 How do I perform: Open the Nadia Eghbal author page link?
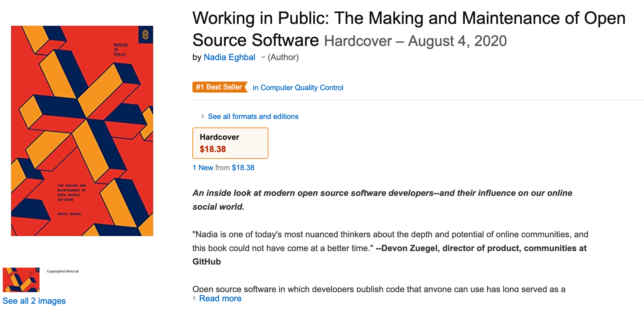(229, 57)
